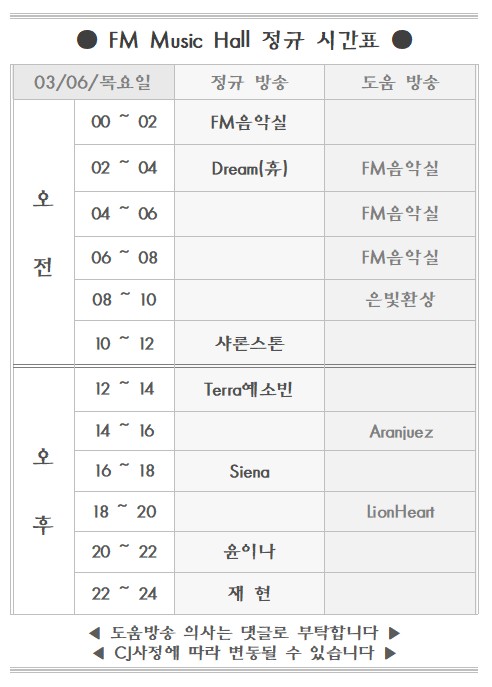
Task: Select the LionHeart helper broadcast entry
Action: pyautogui.click(x=400, y=512)
